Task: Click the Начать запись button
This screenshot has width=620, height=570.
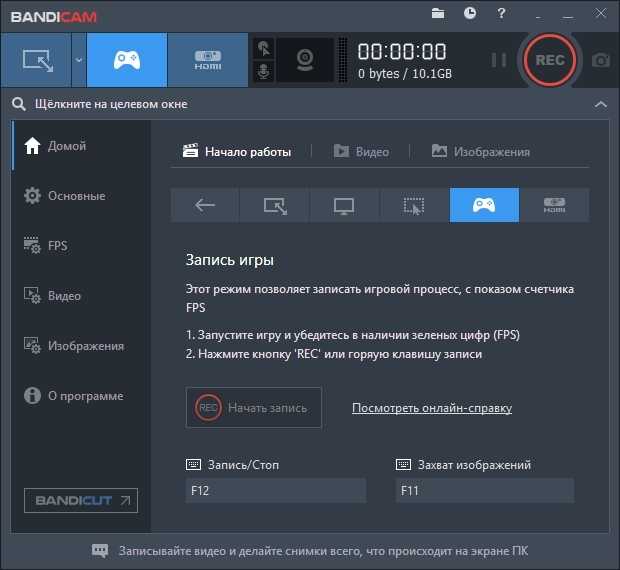Action: (x=253, y=408)
